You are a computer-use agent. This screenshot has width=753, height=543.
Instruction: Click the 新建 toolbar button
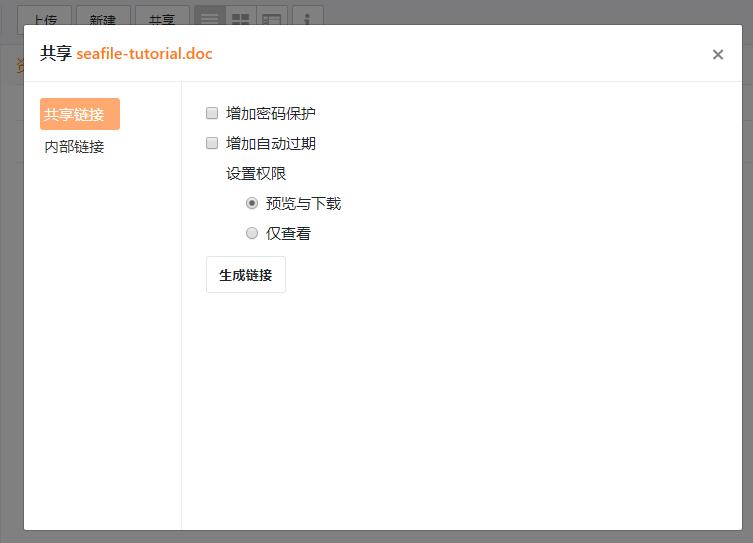[103, 18]
